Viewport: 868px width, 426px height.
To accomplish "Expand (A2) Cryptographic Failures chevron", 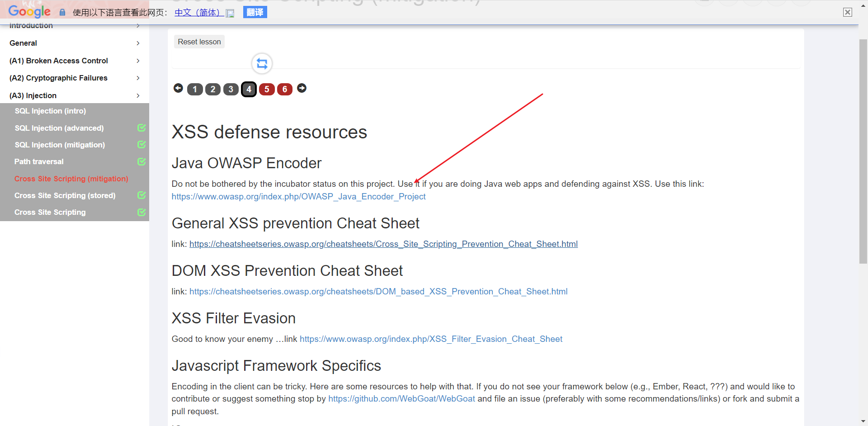I will (x=138, y=78).
